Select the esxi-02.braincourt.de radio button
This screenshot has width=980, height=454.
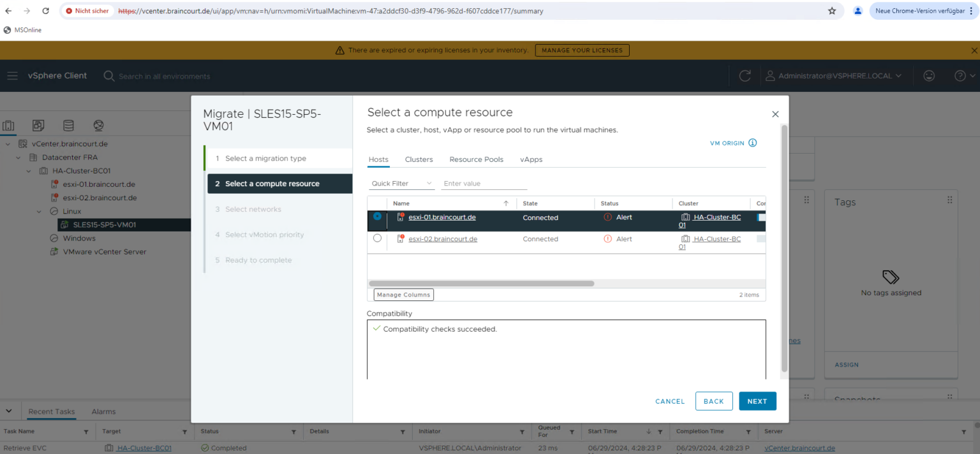pos(377,238)
